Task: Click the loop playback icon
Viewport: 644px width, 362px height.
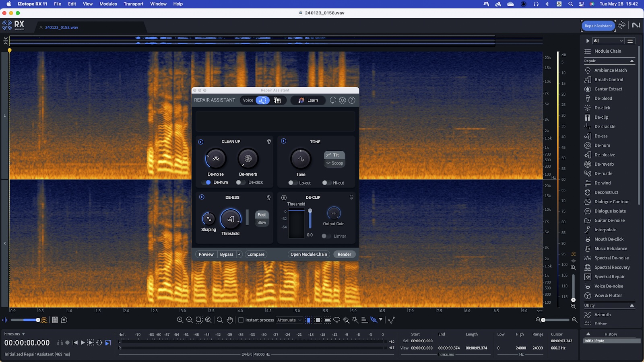Action: coord(99,343)
